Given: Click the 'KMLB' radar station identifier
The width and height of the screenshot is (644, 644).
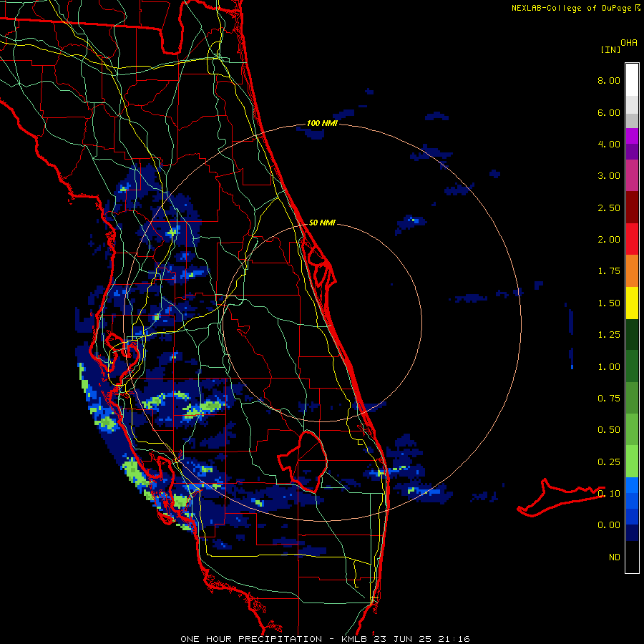Looking at the screenshot, I should pos(353,639).
